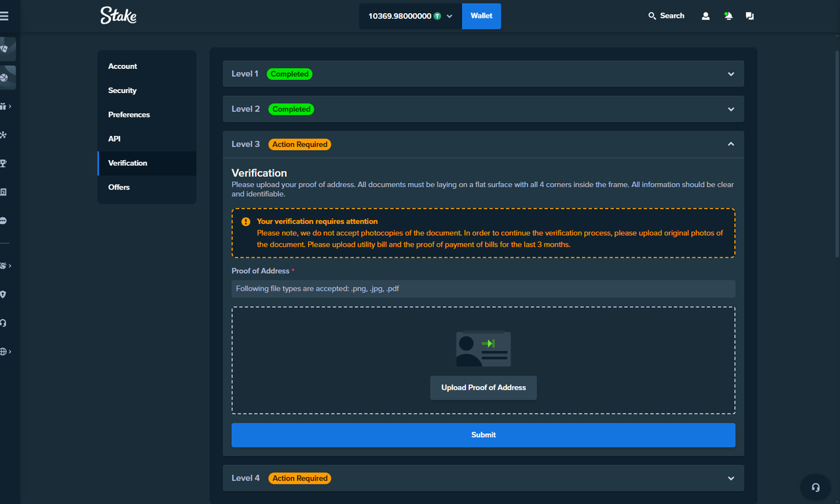Submit the Level 3 verification
This screenshot has width=840, height=504.
(484, 435)
